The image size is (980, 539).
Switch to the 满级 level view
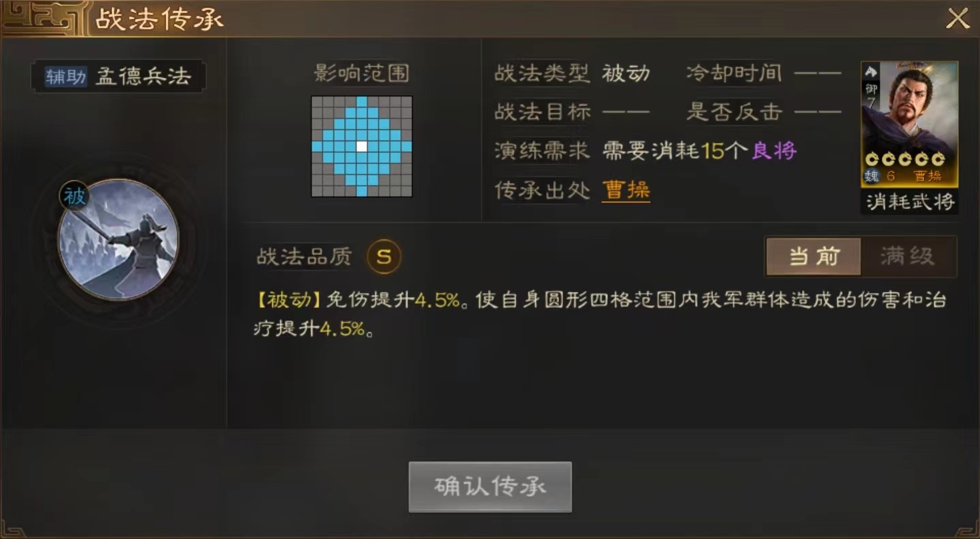(x=908, y=256)
